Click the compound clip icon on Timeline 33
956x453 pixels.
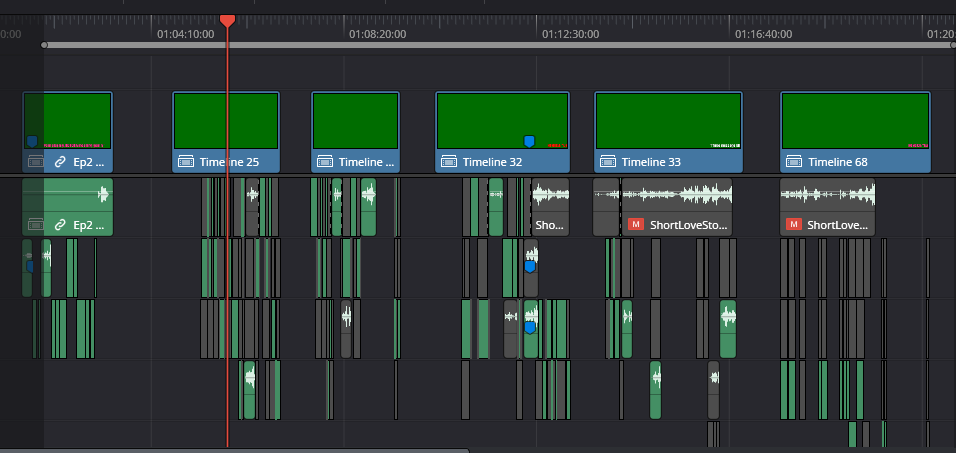(x=608, y=162)
